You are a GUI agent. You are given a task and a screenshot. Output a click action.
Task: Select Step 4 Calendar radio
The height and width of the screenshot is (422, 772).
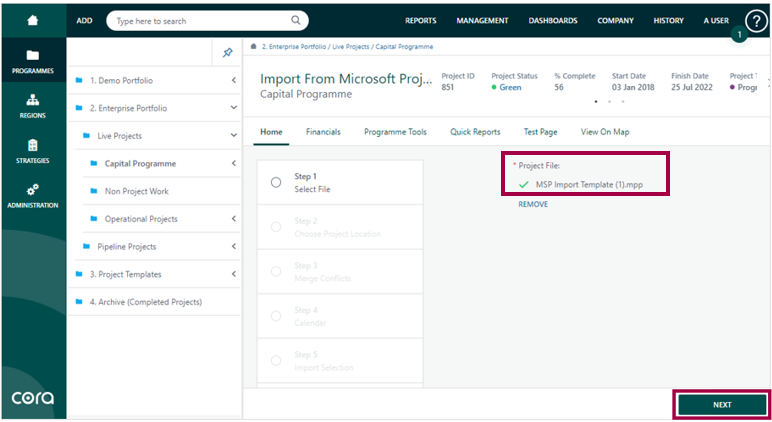click(x=276, y=316)
